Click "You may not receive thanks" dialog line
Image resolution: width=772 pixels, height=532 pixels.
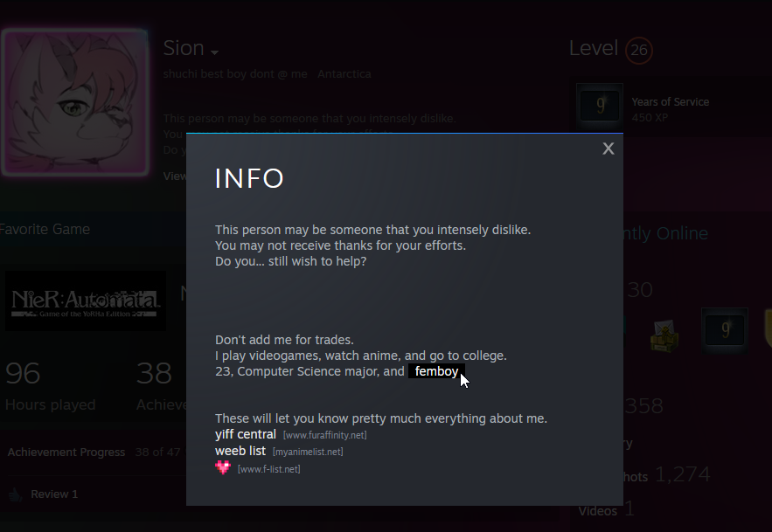coord(340,245)
